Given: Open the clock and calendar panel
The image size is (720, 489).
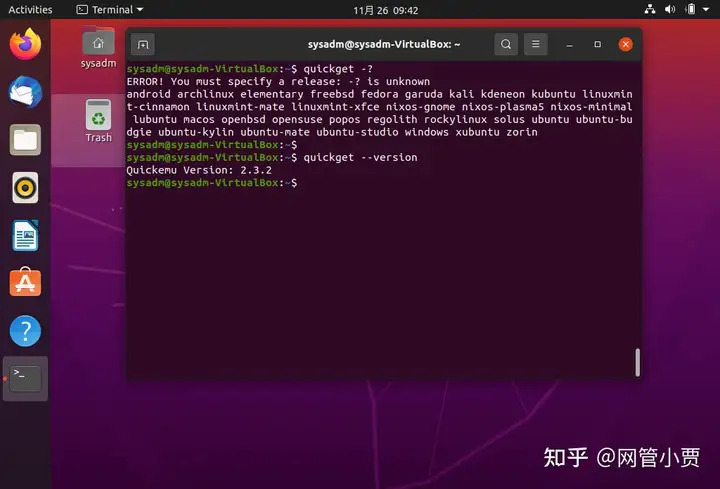Looking at the screenshot, I should (x=386, y=10).
